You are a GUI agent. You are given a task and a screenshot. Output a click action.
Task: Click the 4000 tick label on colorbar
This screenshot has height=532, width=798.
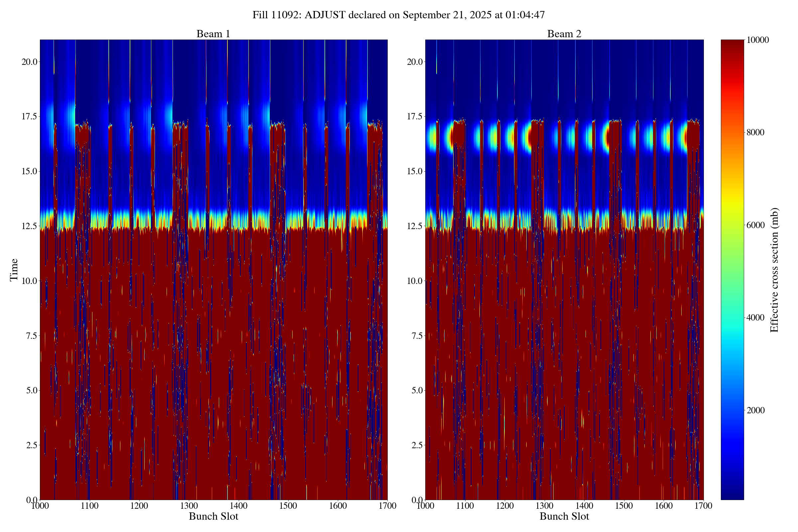coord(755,318)
